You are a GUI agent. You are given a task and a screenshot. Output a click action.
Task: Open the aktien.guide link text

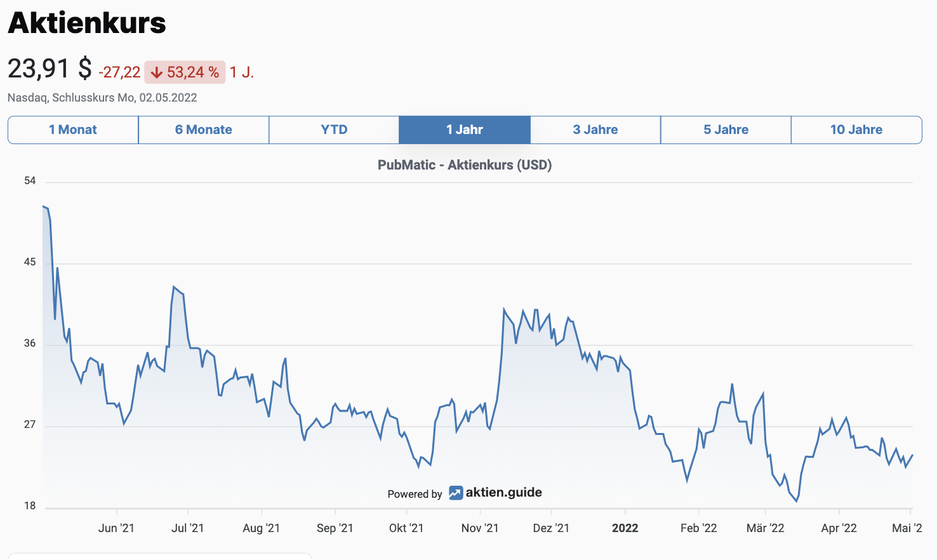(504, 492)
